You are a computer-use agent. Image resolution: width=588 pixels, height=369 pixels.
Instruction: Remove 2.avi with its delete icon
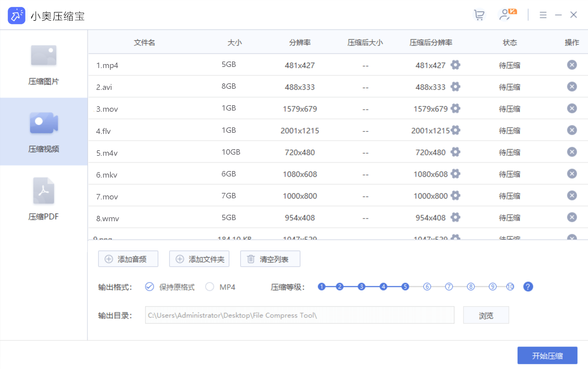pyautogui.click(x=572, y=87)
